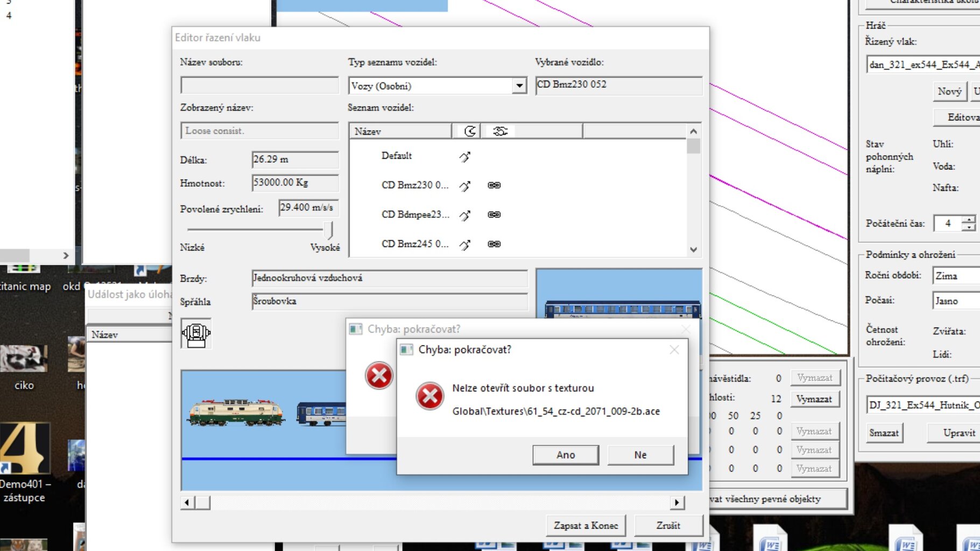Screen dimensions: 980x551
Task: Click the locomotive front view icon
Action: pyautogui.click(x=196, y=334)
